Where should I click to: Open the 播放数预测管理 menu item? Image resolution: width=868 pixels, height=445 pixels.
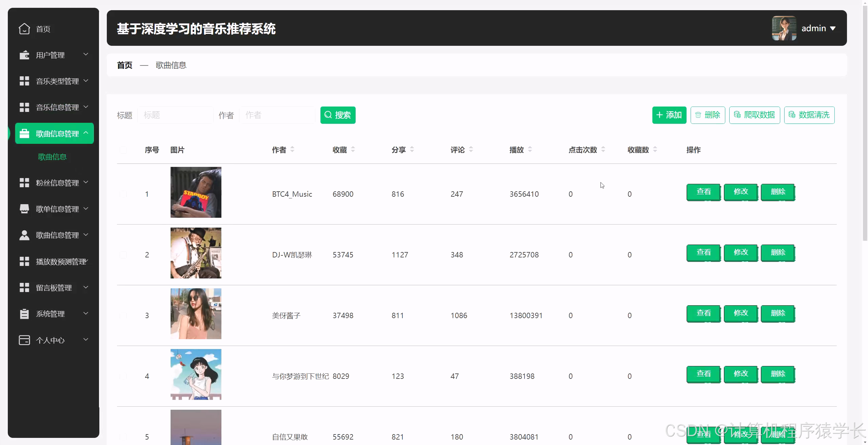pyautogui.click(x=61, y=262)
